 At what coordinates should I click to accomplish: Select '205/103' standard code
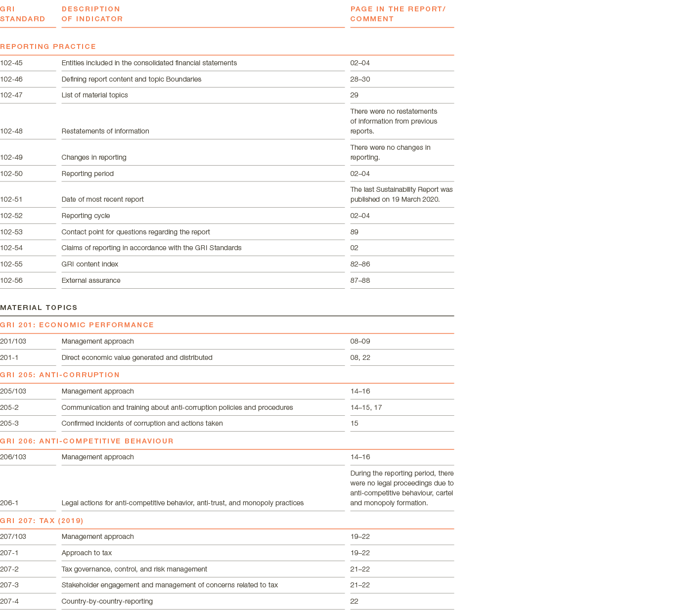pyautogui.click(x=13, y=391)
